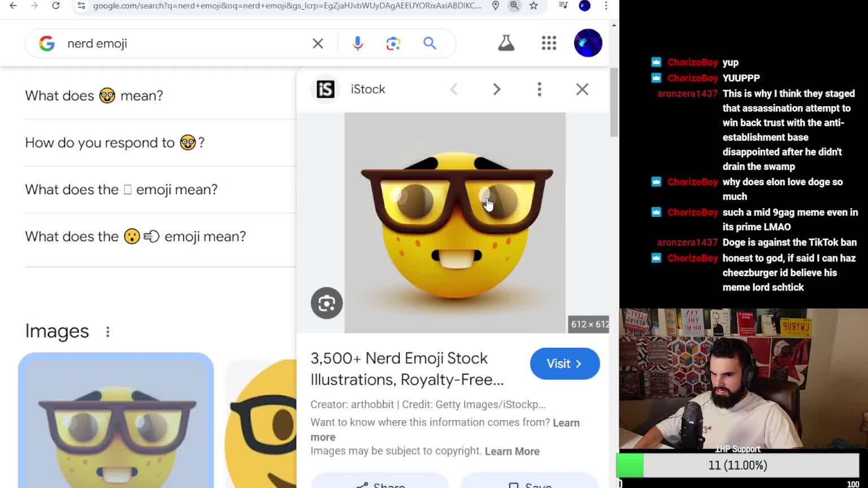This screenshot has width=868, height=488.
Task: Expand 'How do you respond to' question
Action: (x=160, y=142)
